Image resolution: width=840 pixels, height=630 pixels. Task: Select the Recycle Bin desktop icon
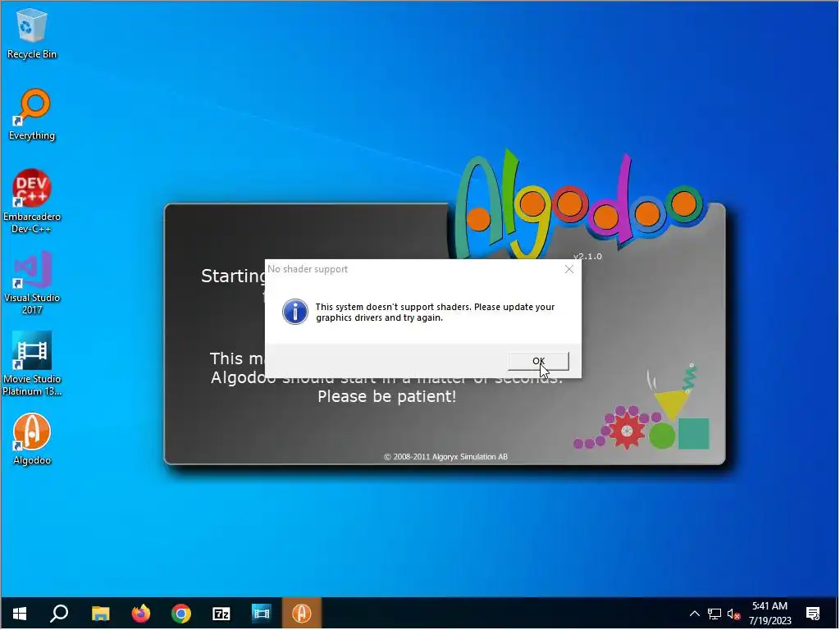[x=32, y=34]
